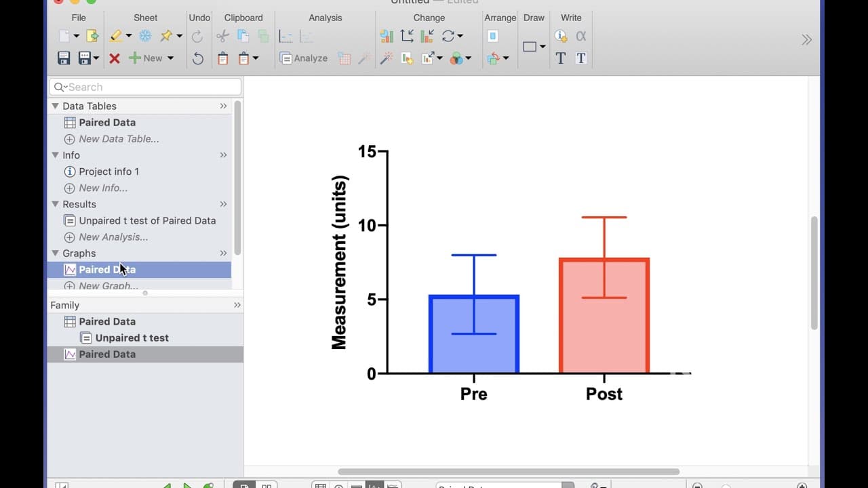Select the rectangle Draw tool
This screenshot has height=488, width=868.
(530, 47)
